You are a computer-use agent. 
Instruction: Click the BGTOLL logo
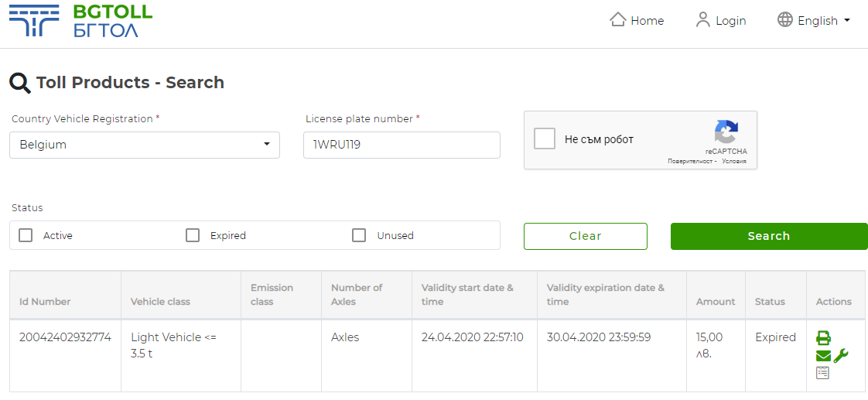point(80,21)
